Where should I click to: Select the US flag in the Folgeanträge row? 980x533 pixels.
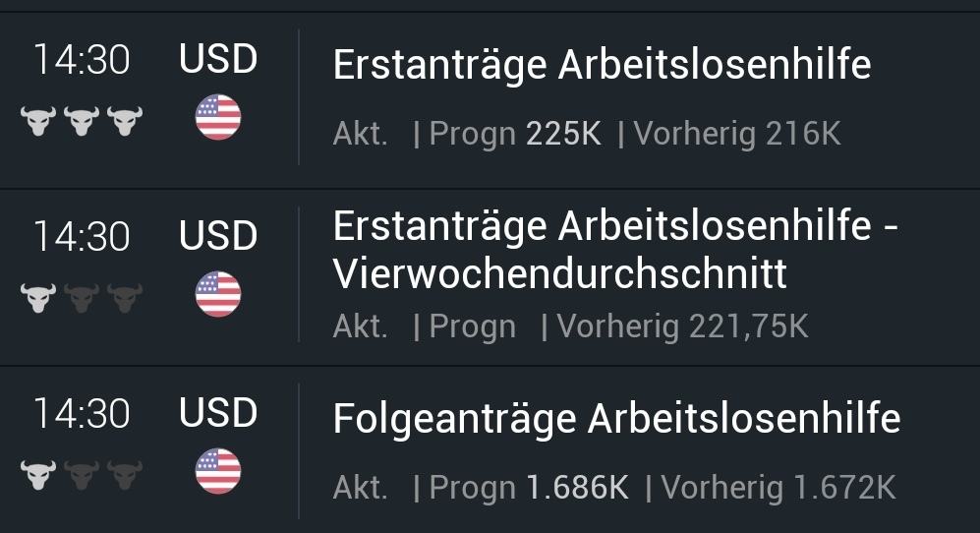pyautogui.click(x=218, y=472)
